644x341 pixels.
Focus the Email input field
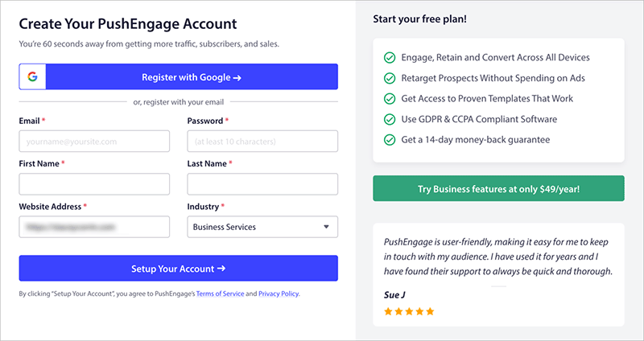tap(94, 142)
